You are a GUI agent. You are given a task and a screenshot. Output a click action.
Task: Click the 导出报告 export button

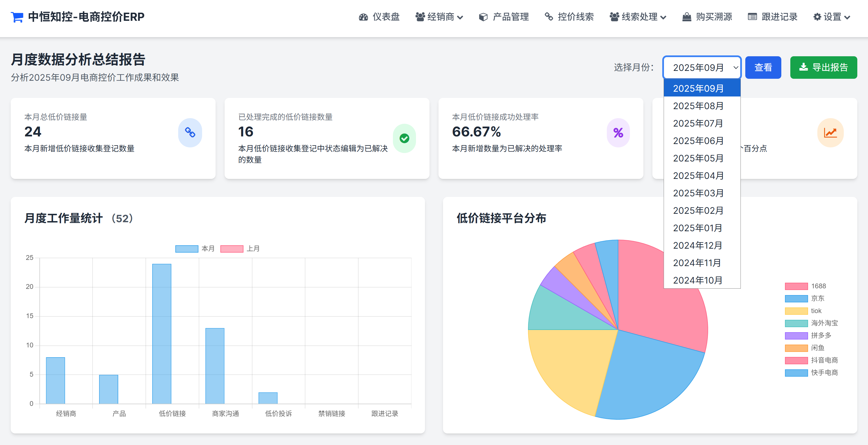pos(824,67)
